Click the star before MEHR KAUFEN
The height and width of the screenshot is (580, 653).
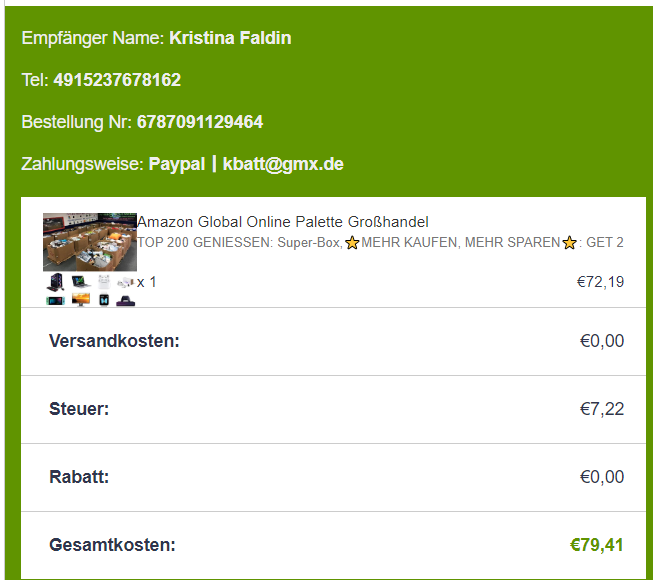pyautogui.click(x=352, y=243)
